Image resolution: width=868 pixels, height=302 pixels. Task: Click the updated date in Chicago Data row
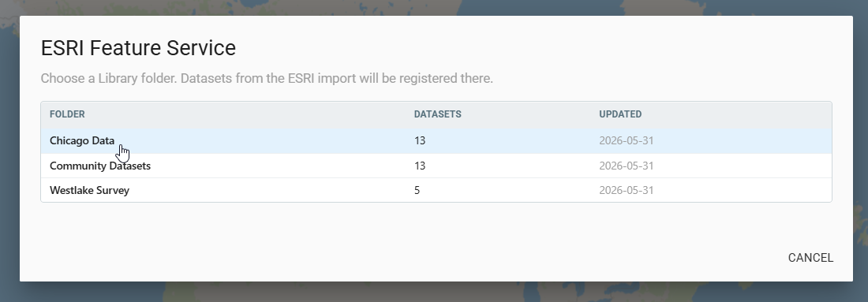point(626,140)
